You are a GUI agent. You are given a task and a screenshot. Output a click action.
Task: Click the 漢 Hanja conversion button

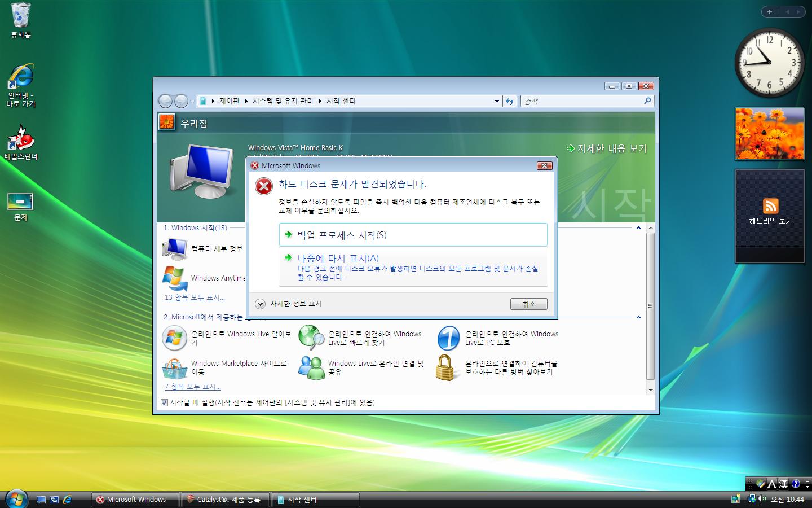coord(783,484)
